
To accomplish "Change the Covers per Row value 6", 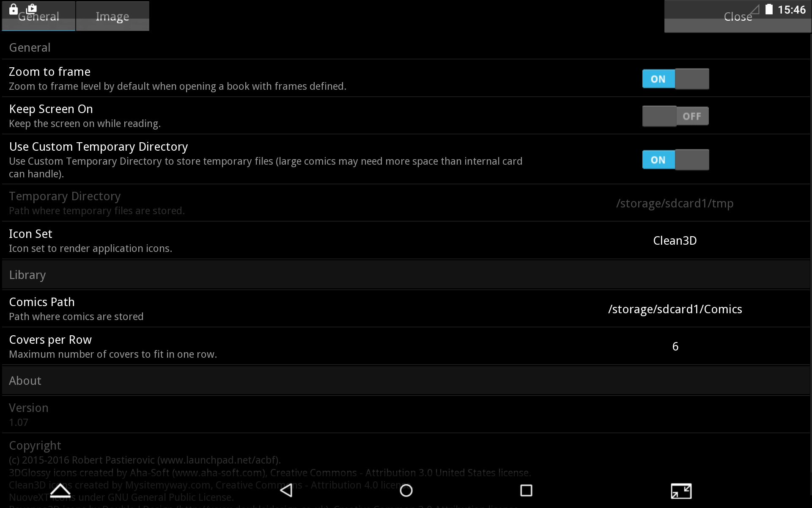I will pos(675,346).
